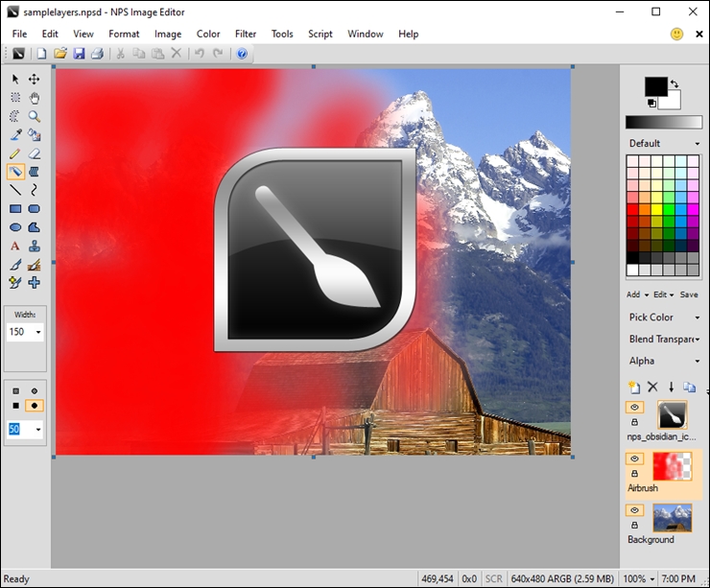Duplicate the layer with the copy icon
Screen dimensions: 710x588
click(690, 387)
